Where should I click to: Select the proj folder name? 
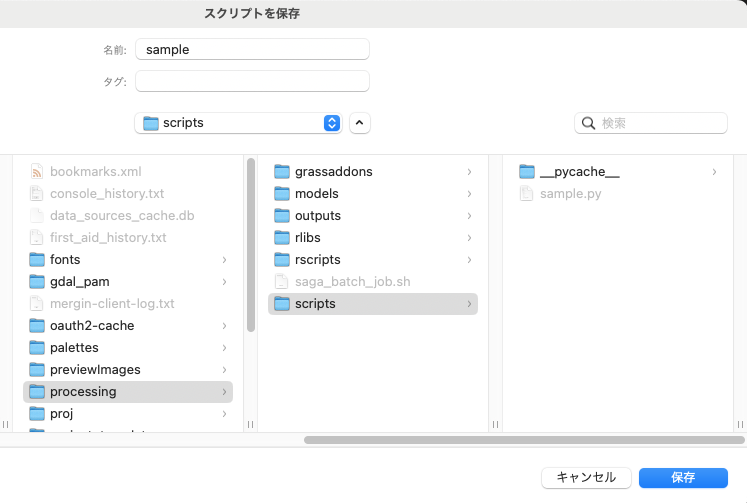(61, 413)
